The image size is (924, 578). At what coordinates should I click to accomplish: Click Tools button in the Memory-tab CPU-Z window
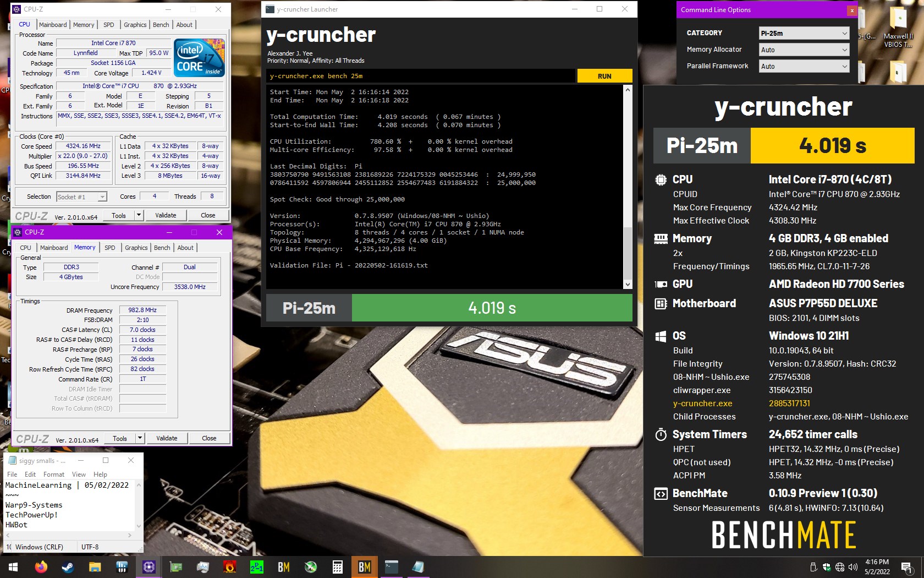click(120, 438)
